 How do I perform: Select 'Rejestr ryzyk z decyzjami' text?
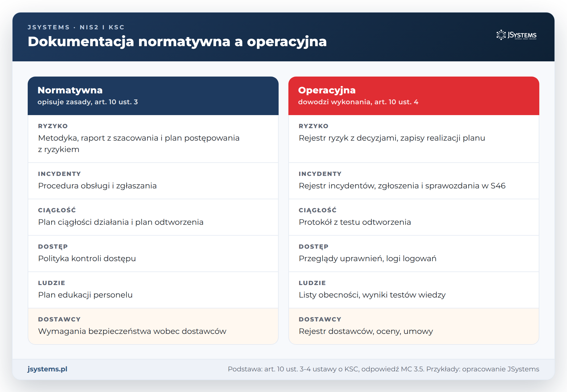[348, 138]
